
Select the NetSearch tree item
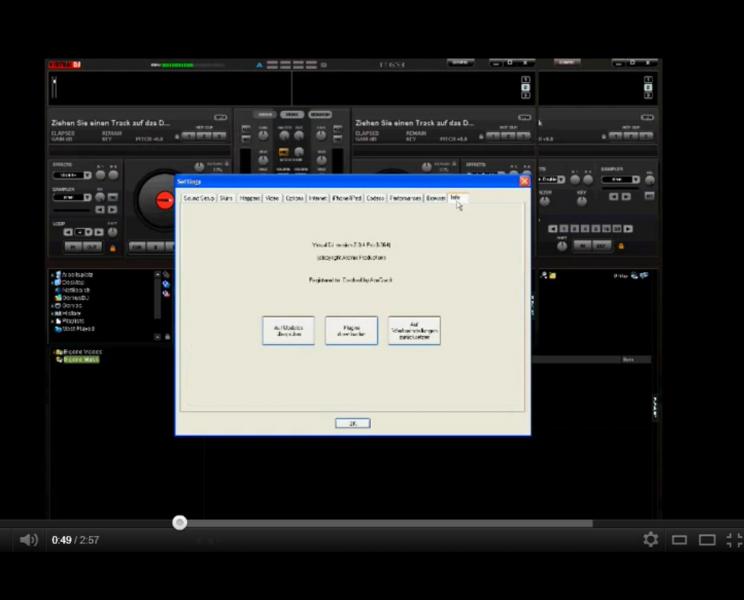[72, 290]
